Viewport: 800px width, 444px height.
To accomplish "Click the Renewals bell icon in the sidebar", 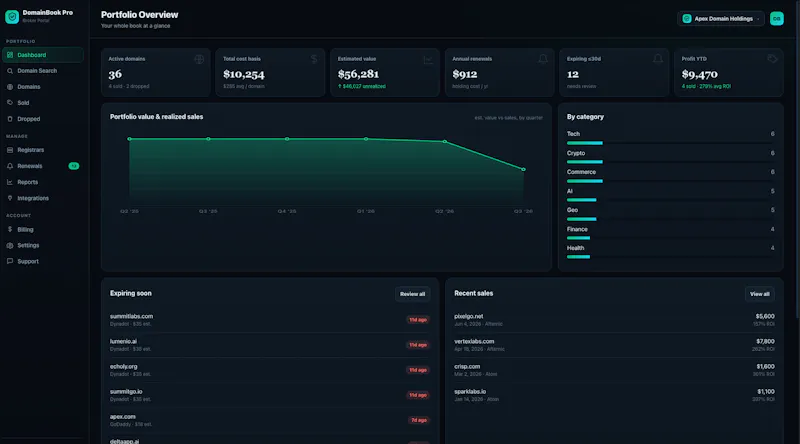I will 10,166.
